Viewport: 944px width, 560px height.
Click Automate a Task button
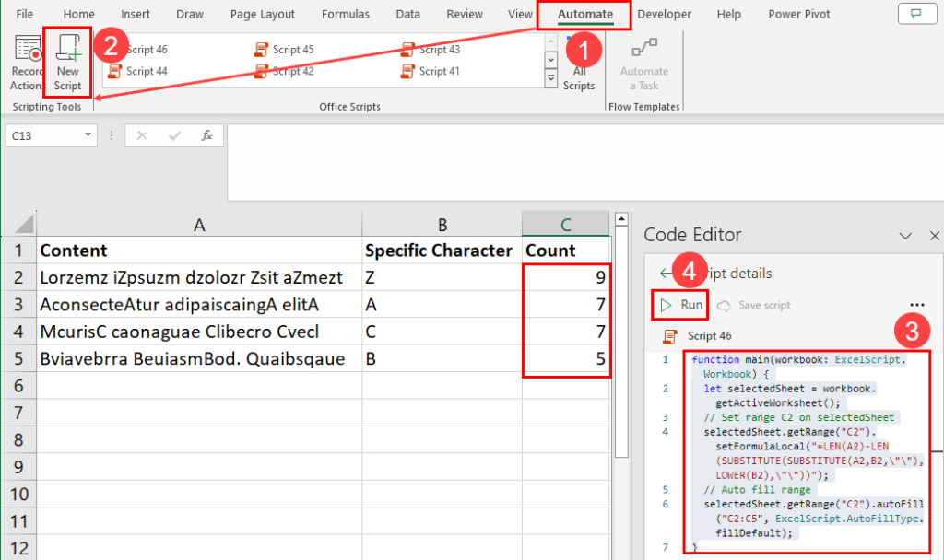point(644,64)
